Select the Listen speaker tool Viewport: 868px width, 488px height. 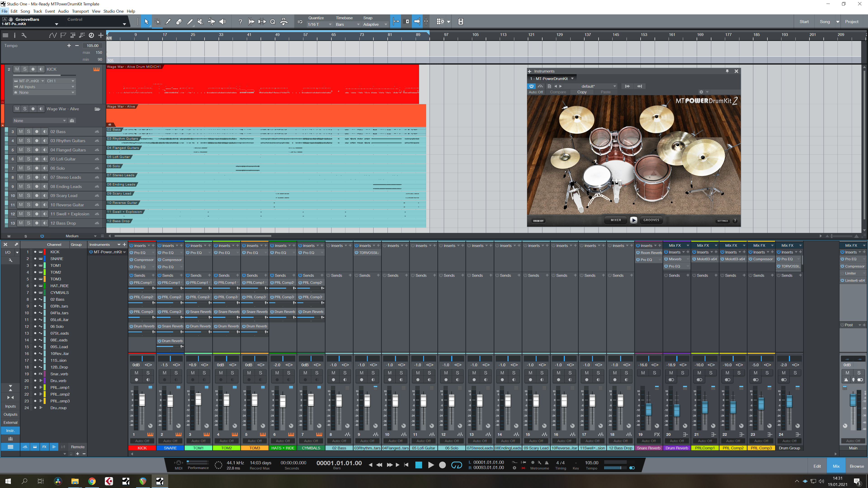pyautogui.click(x=222, y=21)
